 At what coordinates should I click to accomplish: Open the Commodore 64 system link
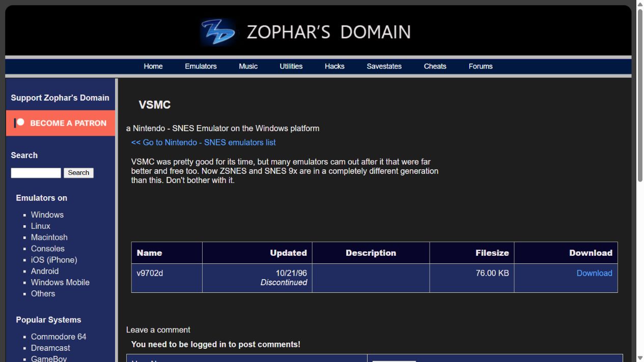coord(59,337)
